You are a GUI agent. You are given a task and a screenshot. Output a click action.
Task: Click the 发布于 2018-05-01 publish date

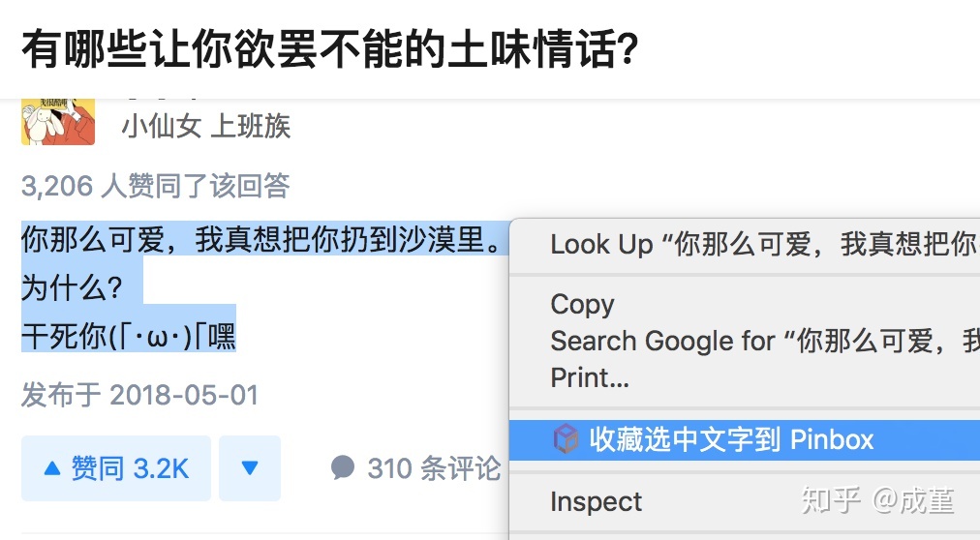tap(140, 395)
